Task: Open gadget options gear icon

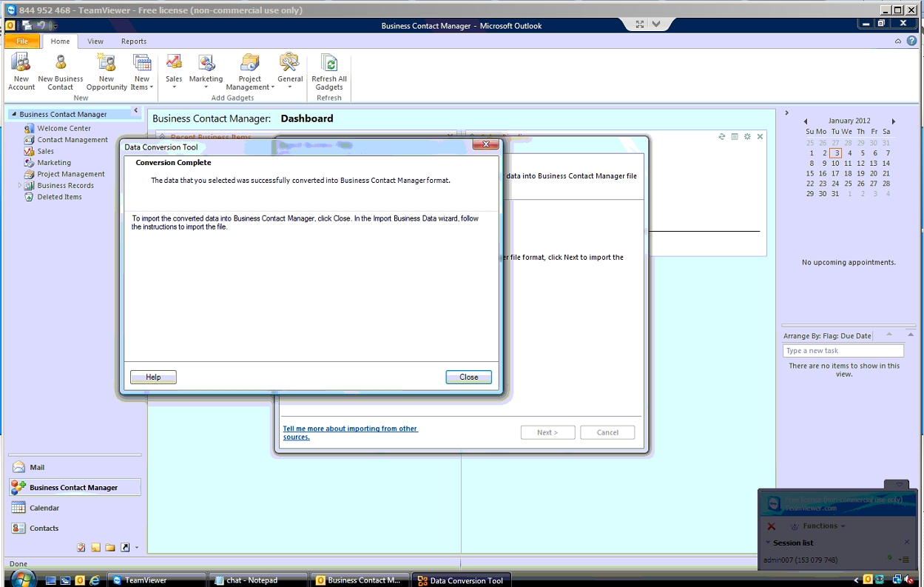Action: tap(747, 137)
